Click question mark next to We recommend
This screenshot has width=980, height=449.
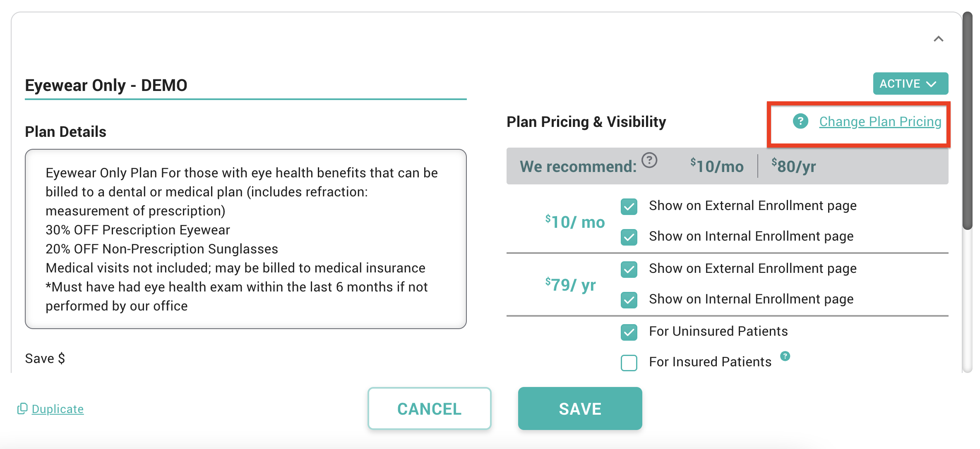pos(649,160)
